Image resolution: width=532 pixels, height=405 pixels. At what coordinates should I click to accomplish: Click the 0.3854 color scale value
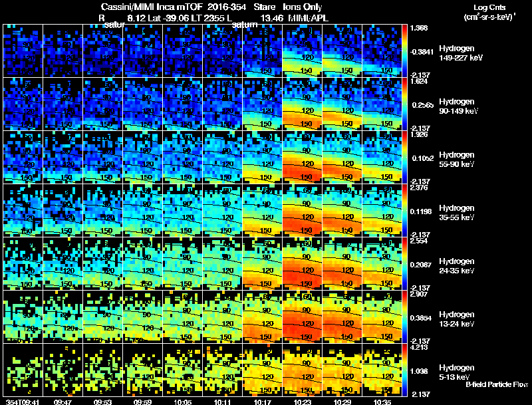point(421,318)
